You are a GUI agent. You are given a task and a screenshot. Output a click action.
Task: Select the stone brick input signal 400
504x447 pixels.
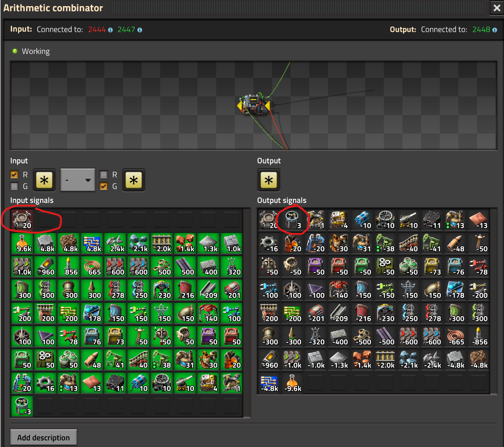(208, 266)
